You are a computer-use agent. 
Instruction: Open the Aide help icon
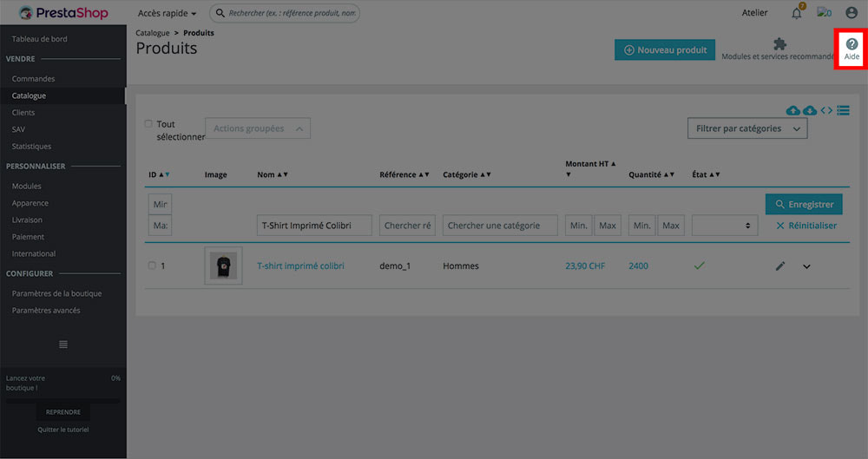click(x=851, y=49)
